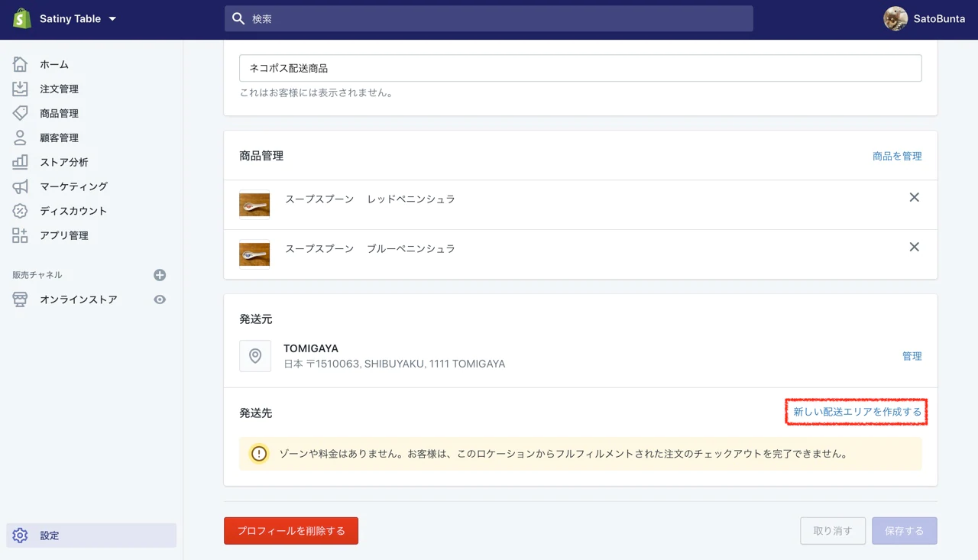This screenshot has height=560, width=978.
Task: Add a new 販売チャネル with plus icon
Action: pos(160,275)
